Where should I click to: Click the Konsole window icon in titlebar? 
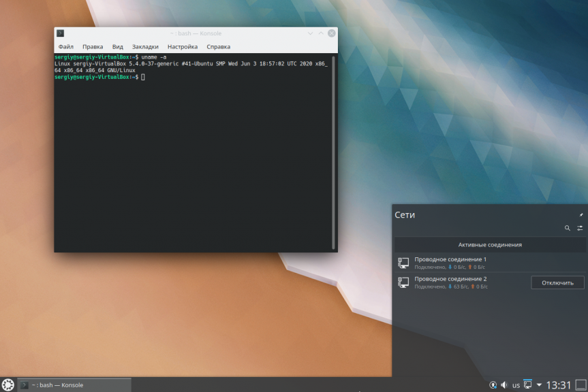(60, 33)
